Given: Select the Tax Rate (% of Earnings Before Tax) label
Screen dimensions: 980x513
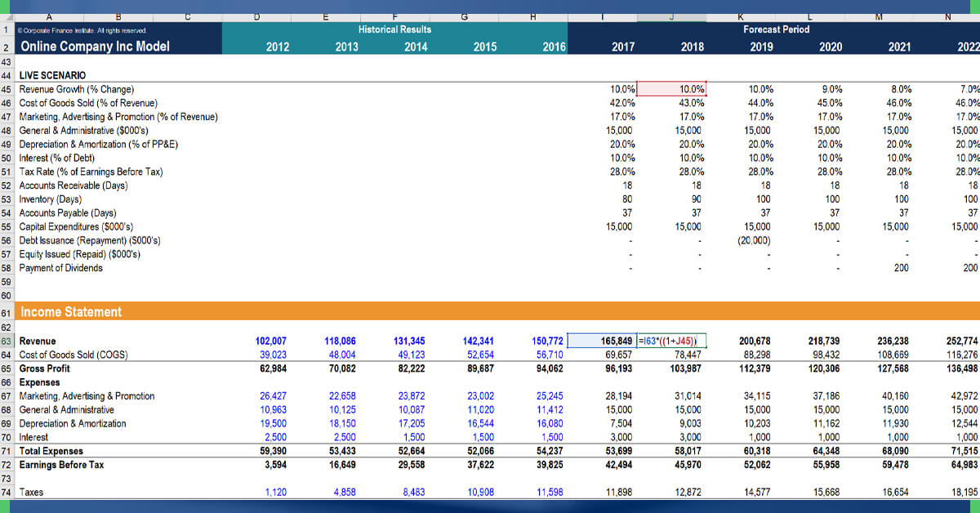Looking at the screenshot, I should (x=91, y=172).
